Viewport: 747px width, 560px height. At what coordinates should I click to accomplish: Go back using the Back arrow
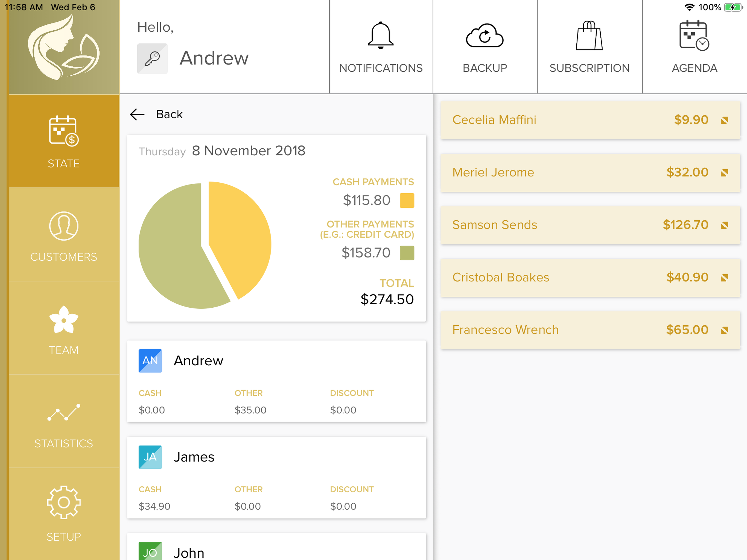[x=137, y=115]
